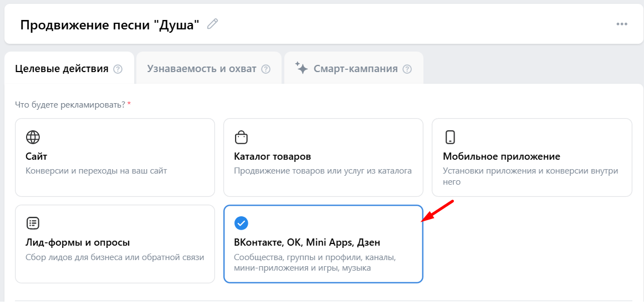The image size is (644, 305).
Task: Click the blue checkmark on the ВКонтакте card
Action: coord(242,223)
